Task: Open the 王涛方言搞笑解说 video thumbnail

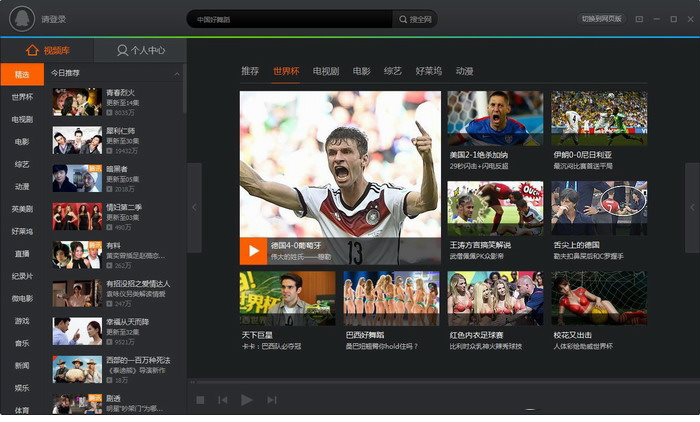Action: (x=496, y=208)
